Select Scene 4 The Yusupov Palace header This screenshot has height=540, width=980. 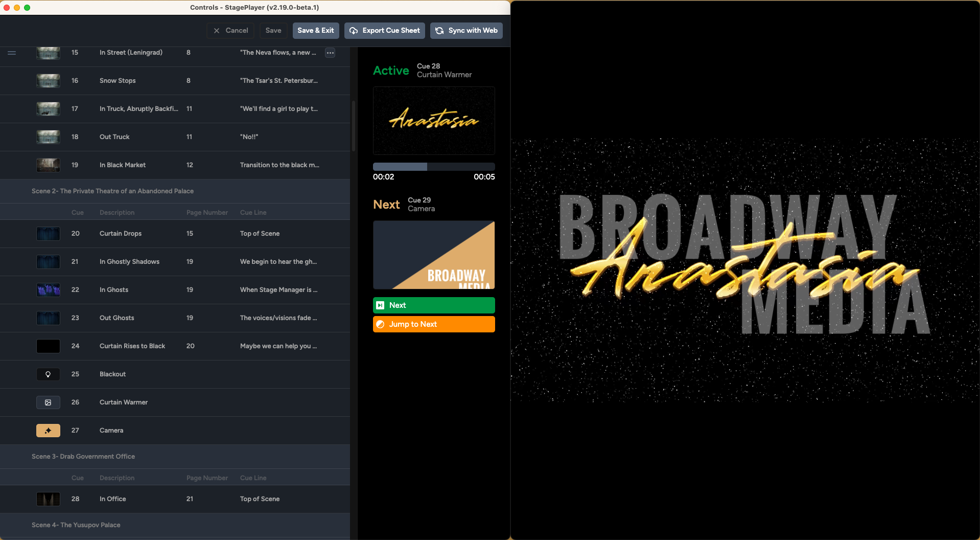click(175, 525)
